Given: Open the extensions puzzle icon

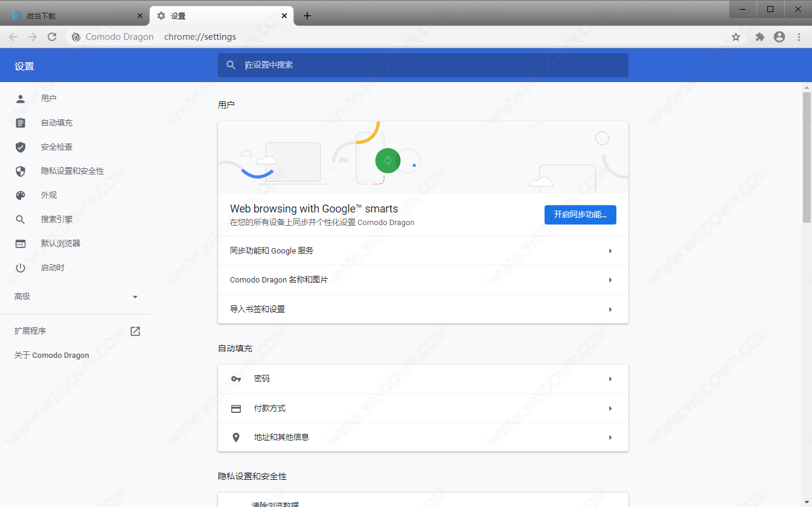Looking at the screenshot, I should tap(760, 37).
